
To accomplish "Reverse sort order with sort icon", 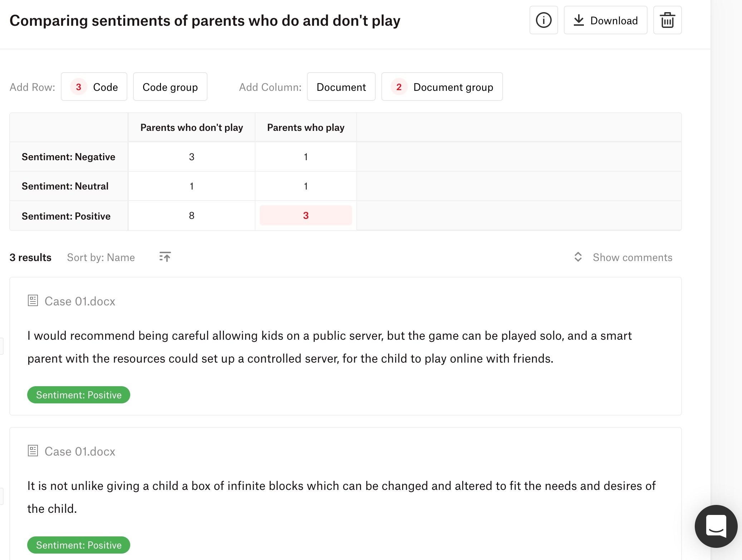I will click(x=165, y=257).
